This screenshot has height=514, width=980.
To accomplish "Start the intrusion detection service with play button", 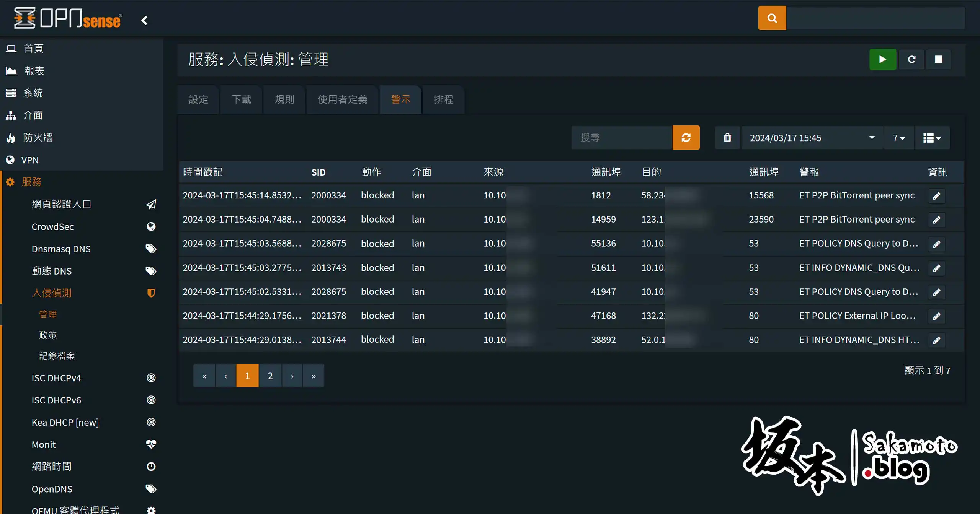I will click(882, 59).
